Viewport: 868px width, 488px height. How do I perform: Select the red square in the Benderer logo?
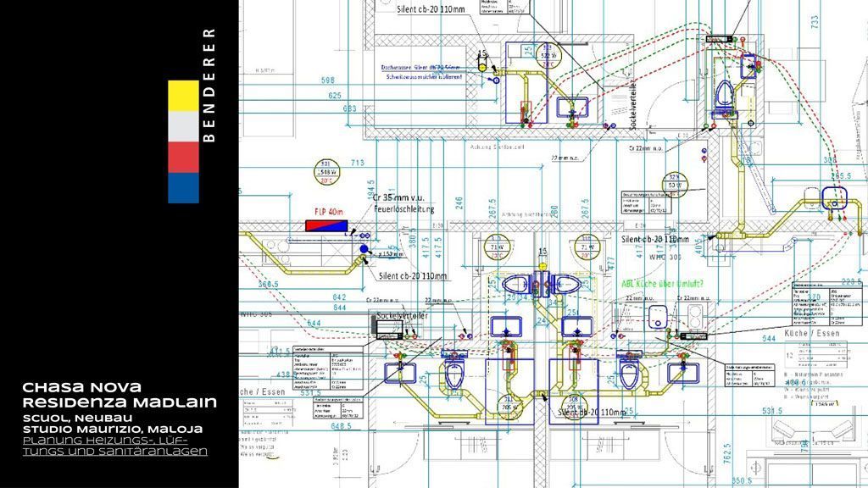(183, 158)
